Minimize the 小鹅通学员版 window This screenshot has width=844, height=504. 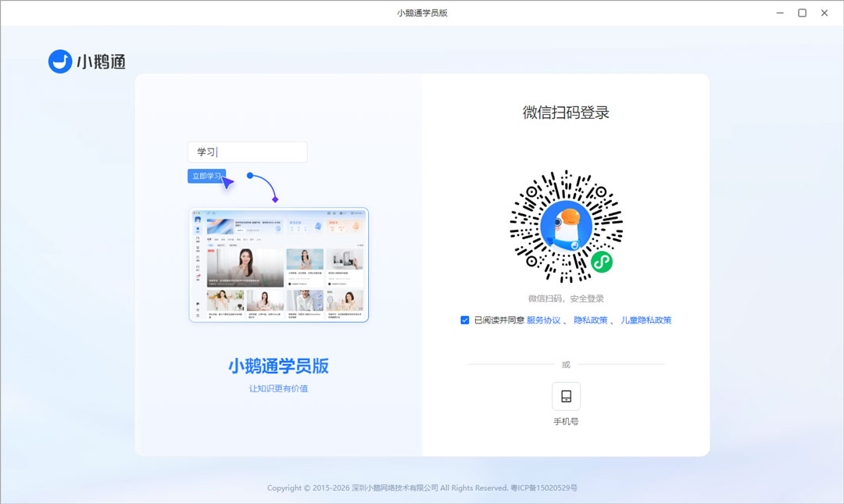coord(779,13)
